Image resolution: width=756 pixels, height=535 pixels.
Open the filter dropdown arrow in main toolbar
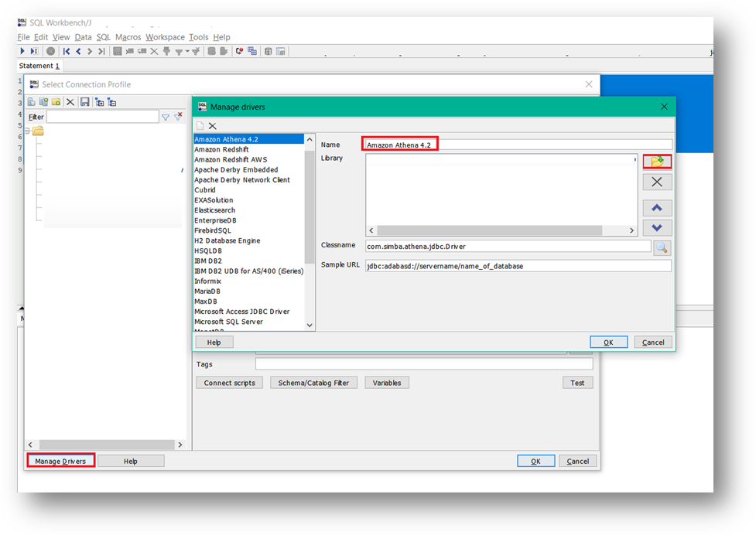click(x=187, y=51)
